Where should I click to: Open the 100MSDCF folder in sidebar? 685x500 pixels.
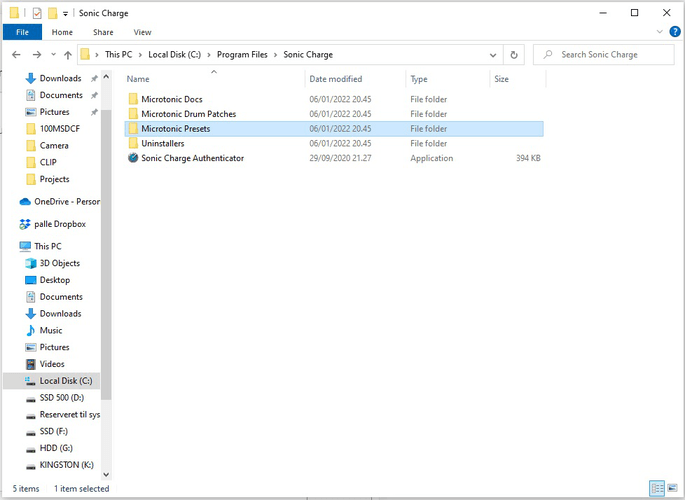tap(59, 129)
